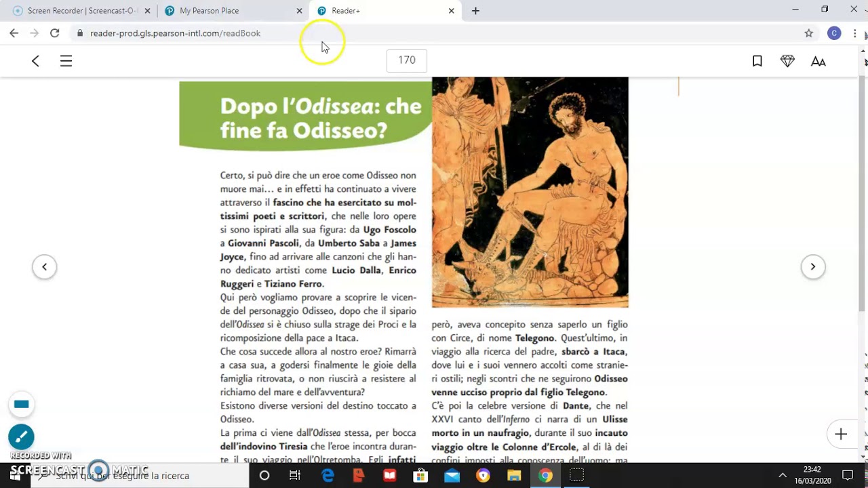The image size is (868, 488).
Task: Click the blue rectangle tool above the pen
Action: [x=21, y=405]
